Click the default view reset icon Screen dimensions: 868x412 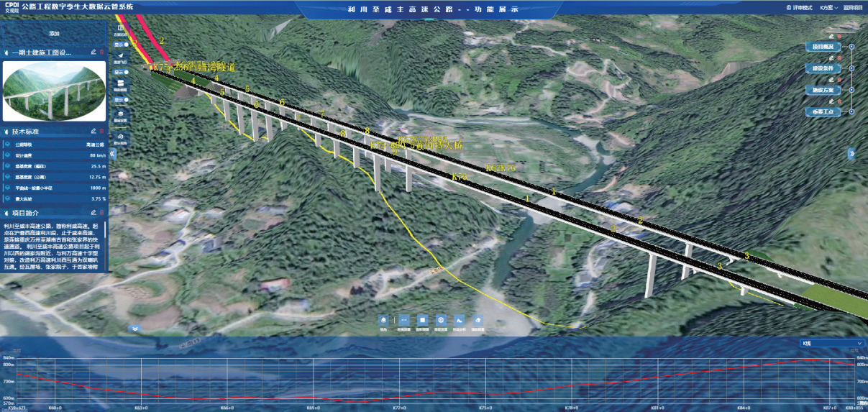point(121,138)
